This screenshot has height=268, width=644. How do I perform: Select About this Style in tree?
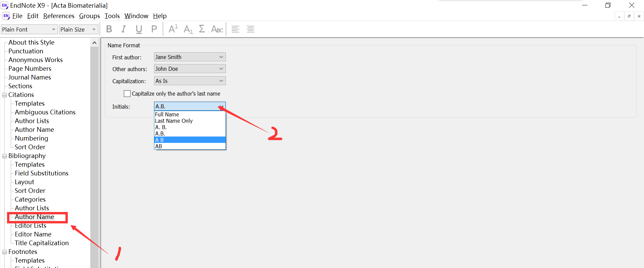pos(31,42)
